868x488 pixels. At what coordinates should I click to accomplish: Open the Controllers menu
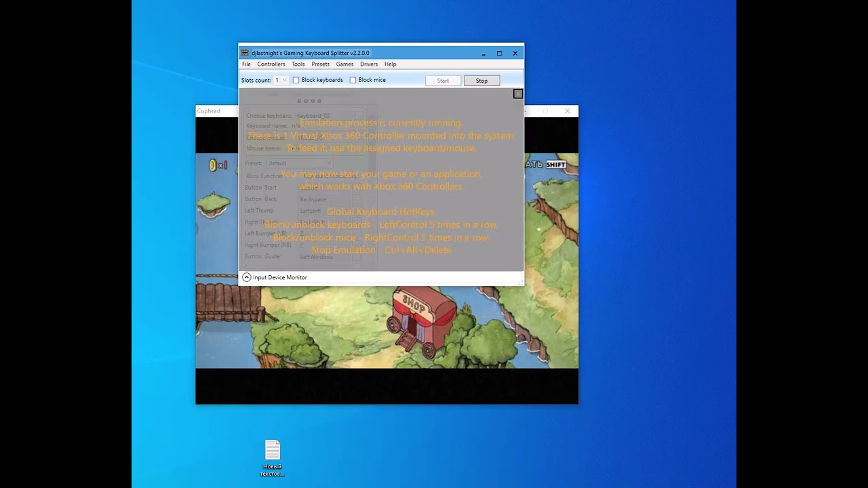271,64
